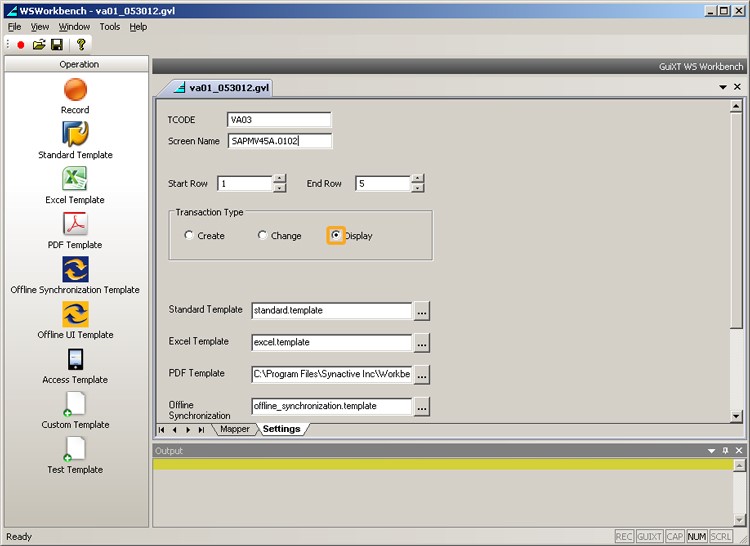Choose the Change radio button

coord(263,236)
